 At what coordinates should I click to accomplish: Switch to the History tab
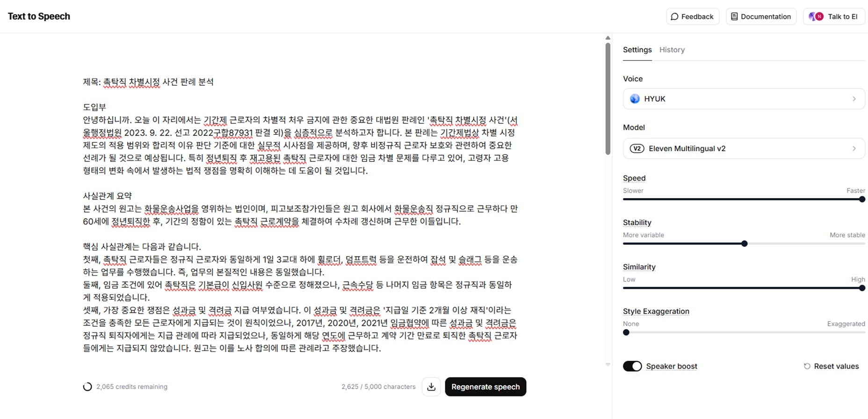pyautogui.click(x=672, y=50)
